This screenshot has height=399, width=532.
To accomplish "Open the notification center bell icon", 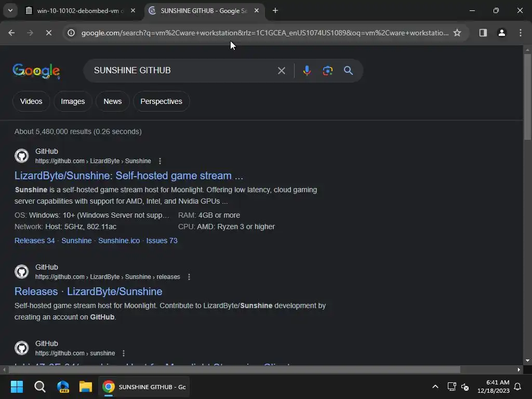I will pos(518,387).
